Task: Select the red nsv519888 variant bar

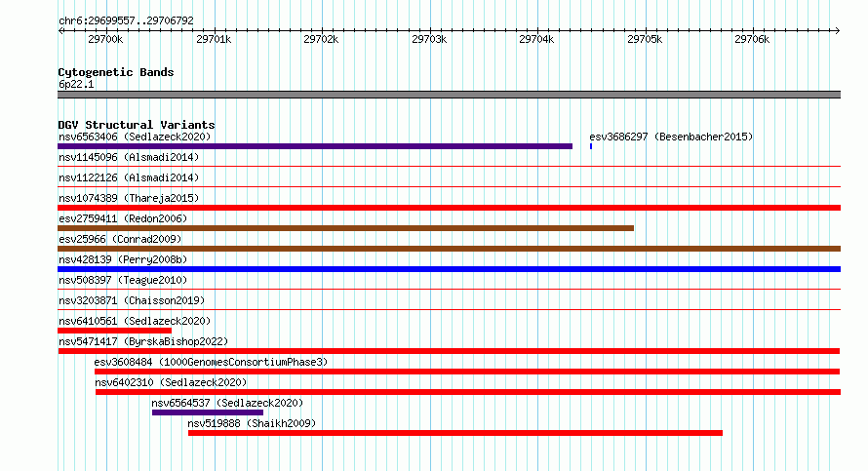Action: coord(455,433)
